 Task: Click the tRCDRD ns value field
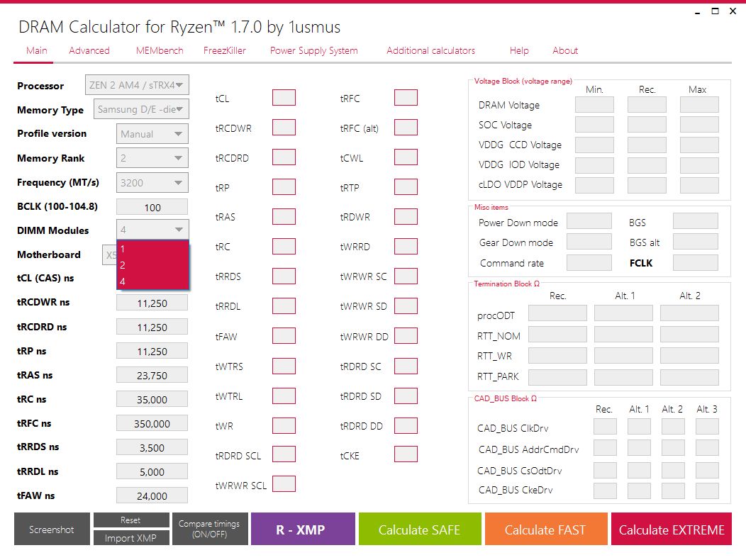coord(152,327)
